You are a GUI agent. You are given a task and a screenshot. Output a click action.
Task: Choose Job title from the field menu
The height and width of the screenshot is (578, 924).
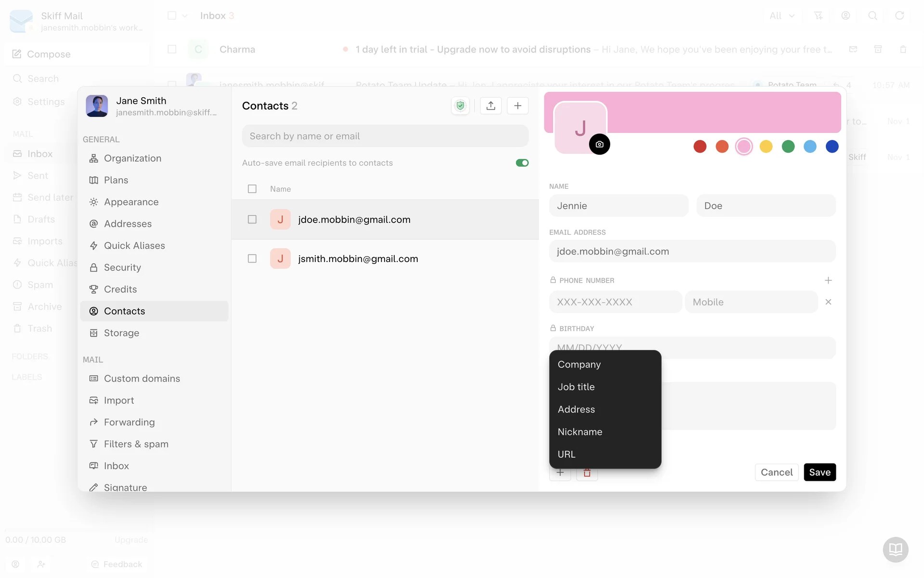click(576, 387)
